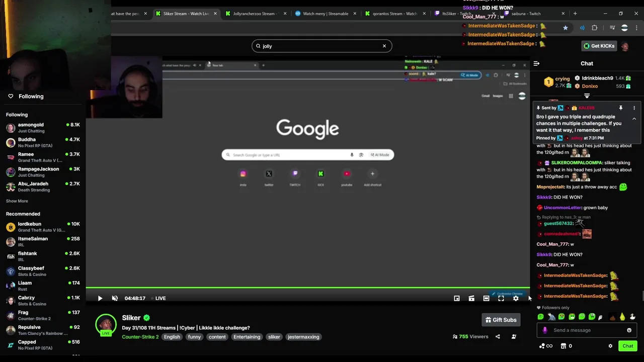This screenshot has width=644, height=362.
Task: Open lordkebun recommended channel
Action: [x=43, y=227]
